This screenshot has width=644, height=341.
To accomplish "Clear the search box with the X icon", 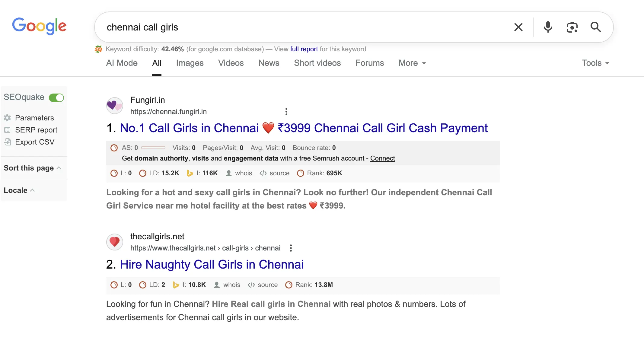I will point(518,27).
